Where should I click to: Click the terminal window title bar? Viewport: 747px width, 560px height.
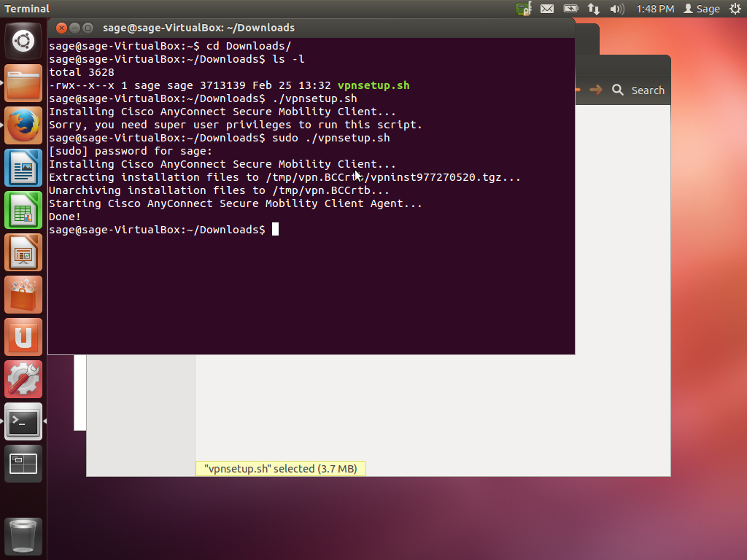[x=311, y=28]
